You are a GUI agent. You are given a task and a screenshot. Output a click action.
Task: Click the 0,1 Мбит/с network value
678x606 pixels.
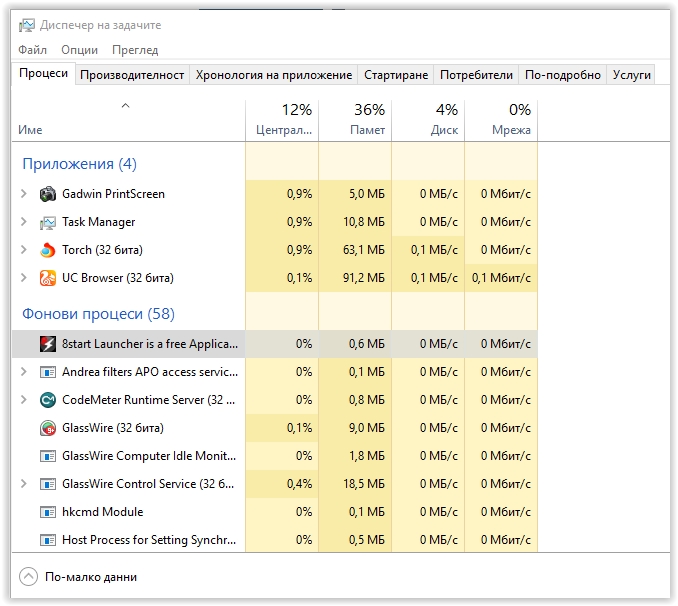[501, 278]
